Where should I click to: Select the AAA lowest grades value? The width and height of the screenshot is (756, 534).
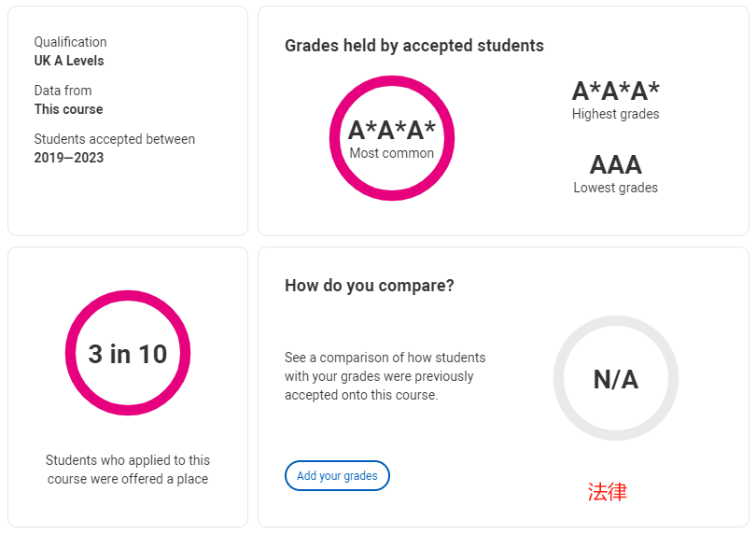point(616,165)
